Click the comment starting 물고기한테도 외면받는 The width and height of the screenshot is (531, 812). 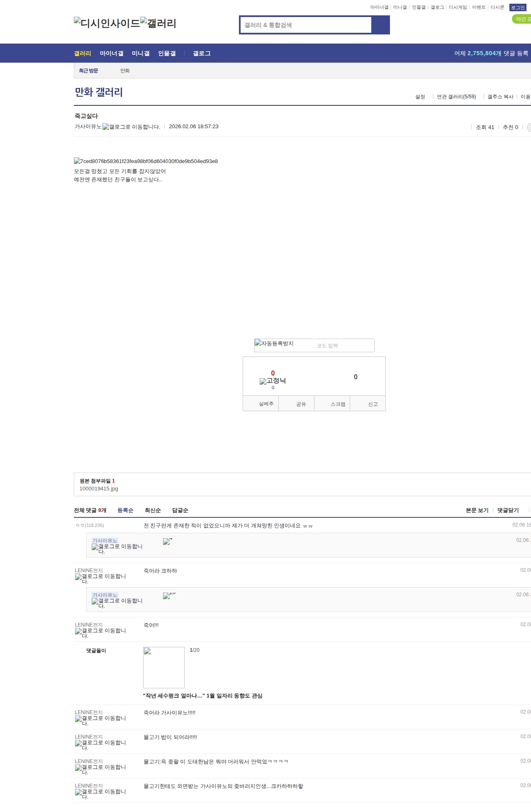[x=223, y=786]
